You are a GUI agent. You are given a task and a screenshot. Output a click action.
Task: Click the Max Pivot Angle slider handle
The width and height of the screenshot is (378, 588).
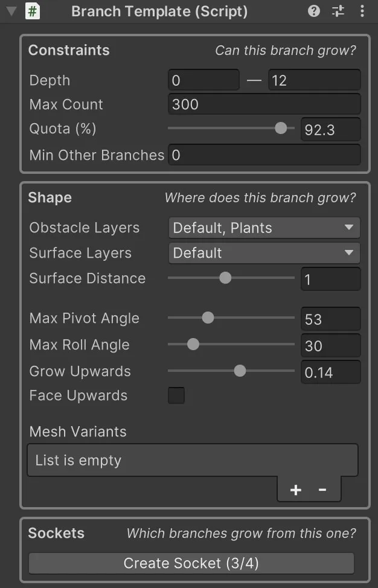(x=208, y=318)
